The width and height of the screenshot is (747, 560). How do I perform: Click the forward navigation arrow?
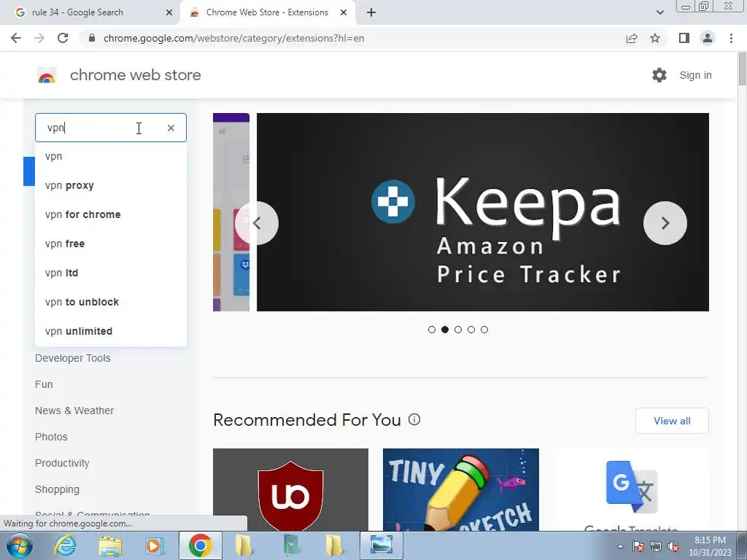pyautogui.click(x=39, y=38)
